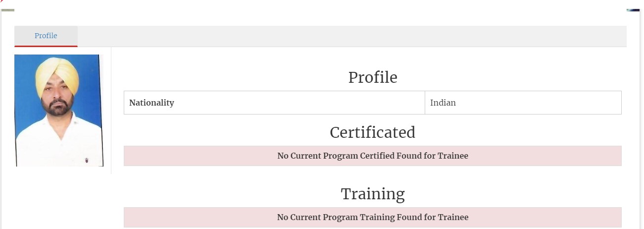This screenshot has width=644, height=229.
Task: Click the dark element in the top-right corner
Action: [x=633, y=10]
